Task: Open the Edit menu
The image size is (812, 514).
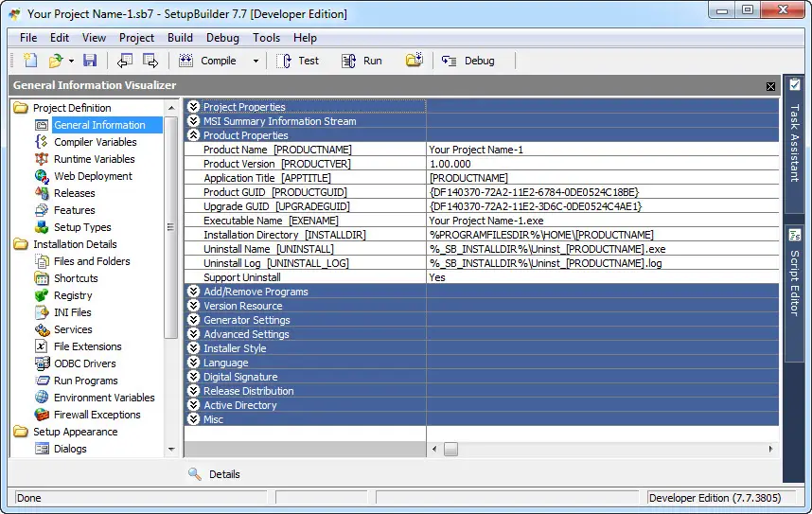Action: click(x=60, y=38)
